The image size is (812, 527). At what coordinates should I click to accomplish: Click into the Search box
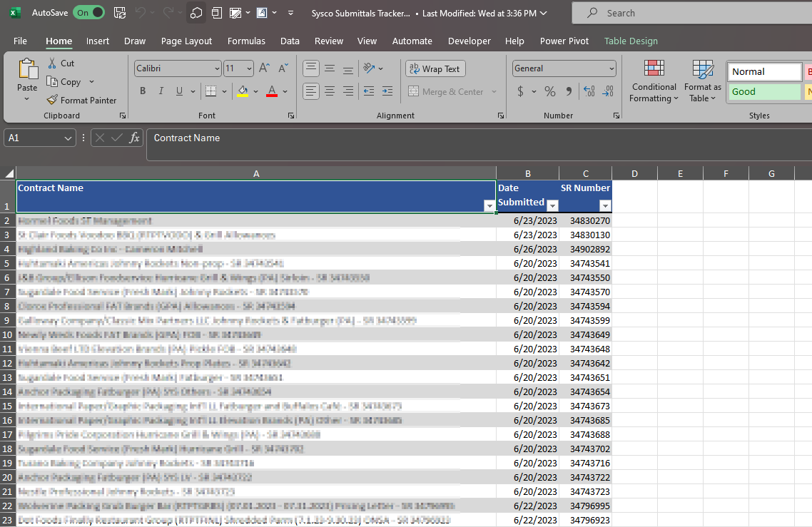click(x=692, y=13)
